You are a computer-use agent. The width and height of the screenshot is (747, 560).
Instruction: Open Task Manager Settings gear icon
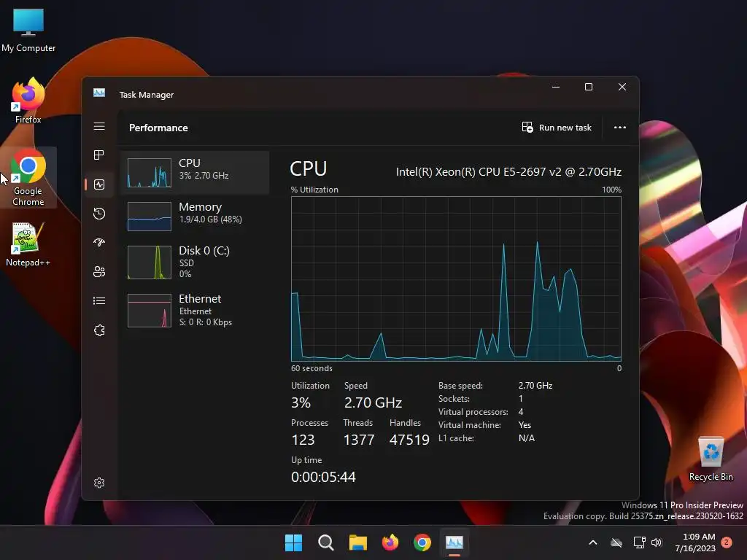pos(99,483)
